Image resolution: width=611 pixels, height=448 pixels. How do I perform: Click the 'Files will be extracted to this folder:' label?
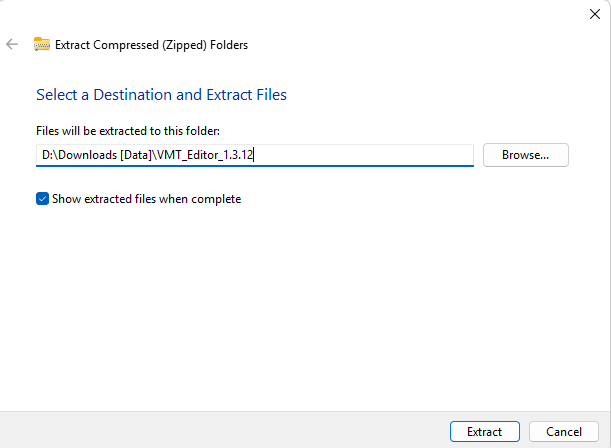[x=128, y=131]
